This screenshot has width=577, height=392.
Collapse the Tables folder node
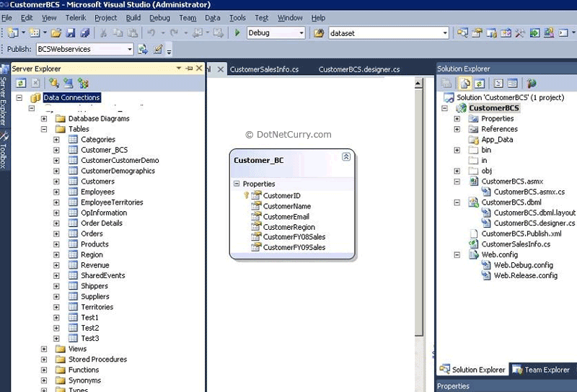pyautogui.click(x=44, y=129)
